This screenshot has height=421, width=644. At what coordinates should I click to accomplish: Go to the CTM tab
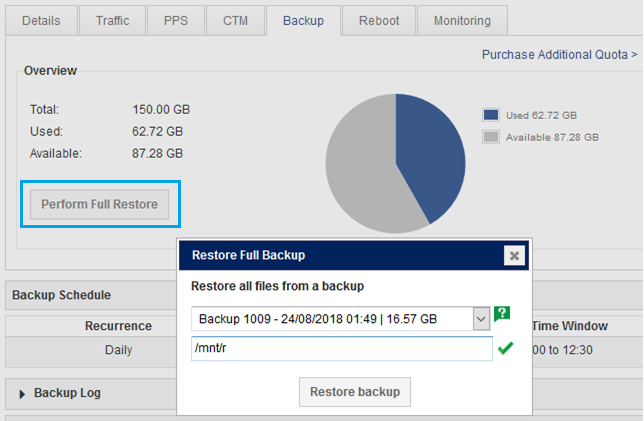point(235,20)
